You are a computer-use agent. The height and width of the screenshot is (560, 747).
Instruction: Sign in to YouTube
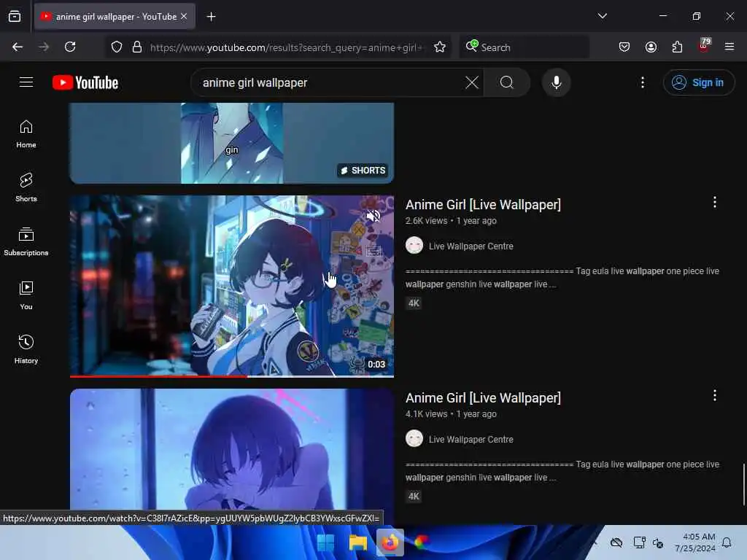(x=698, y=82)
